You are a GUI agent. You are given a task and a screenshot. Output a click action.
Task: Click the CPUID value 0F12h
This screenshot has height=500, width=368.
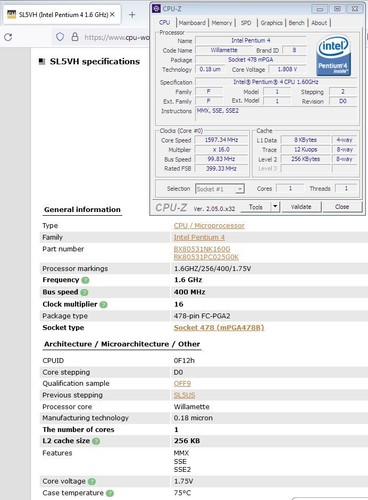click(184, 361)
